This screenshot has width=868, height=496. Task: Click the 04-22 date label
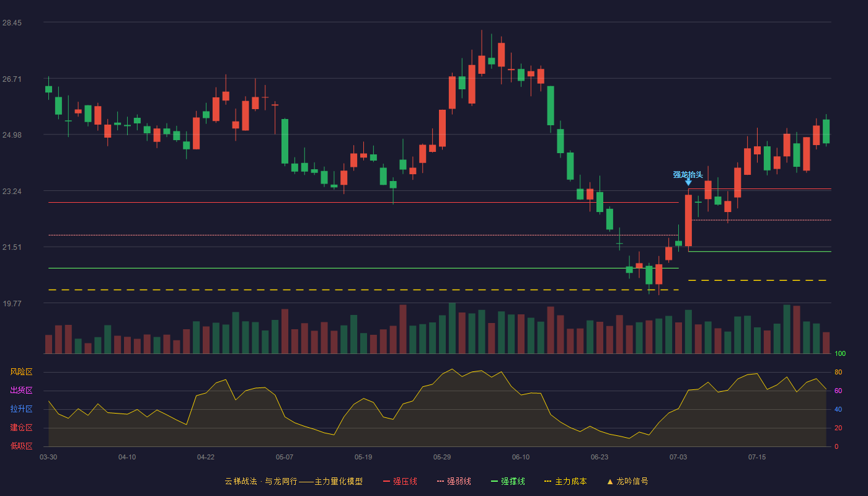click(x=206, y=457)
